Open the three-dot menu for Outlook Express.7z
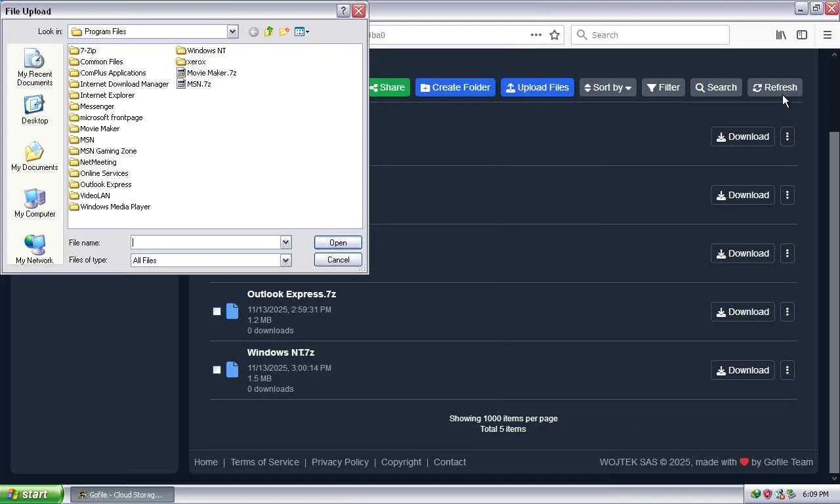840x504 pixels. 787,312
